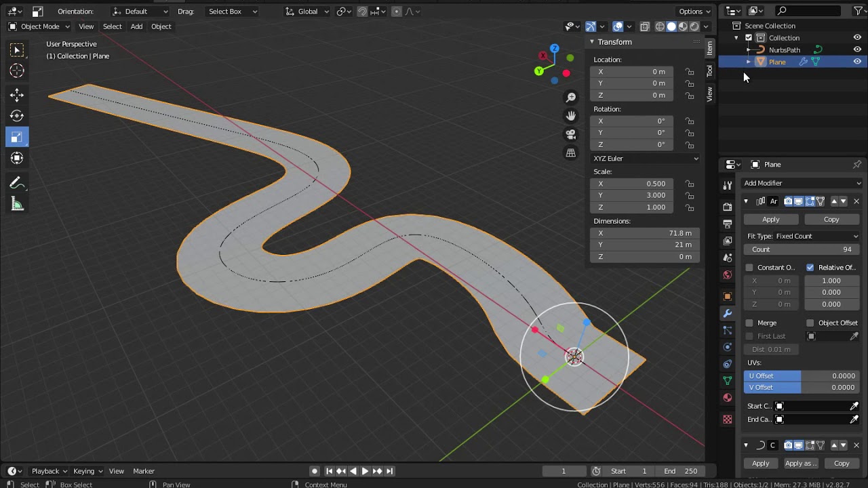Hide the Collection with its eye icon
The width and height of the screenshot is (868, 488).
pyautogui.click(x=857, y=38)
